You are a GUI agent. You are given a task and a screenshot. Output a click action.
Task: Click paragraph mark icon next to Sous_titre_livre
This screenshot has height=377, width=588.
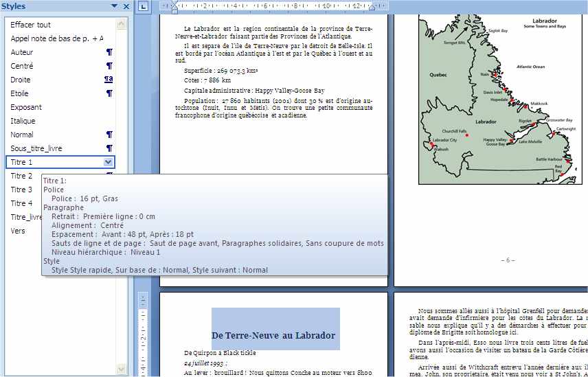[x=109, y=148]
